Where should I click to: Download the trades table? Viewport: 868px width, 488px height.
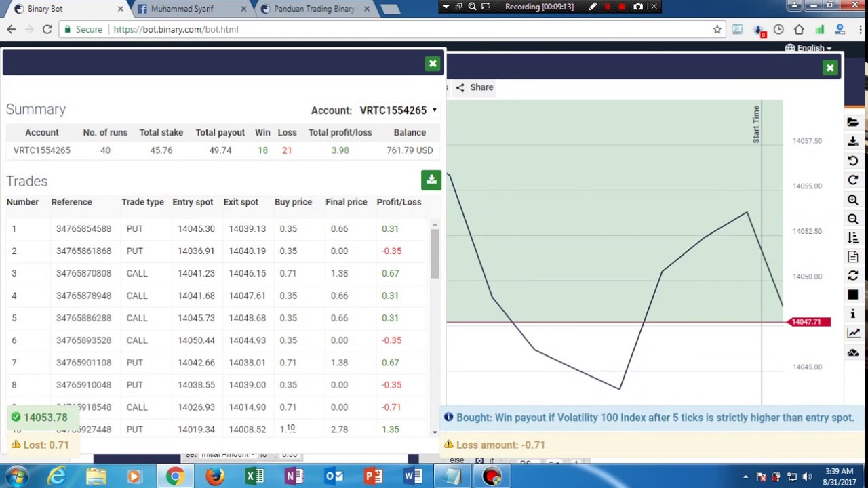tap(431, 180)
